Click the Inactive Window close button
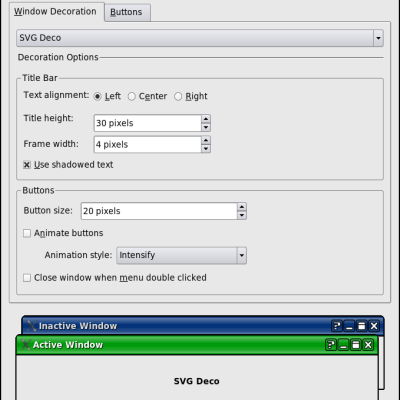This screenshot has width=400, height=400. point(374,326)
